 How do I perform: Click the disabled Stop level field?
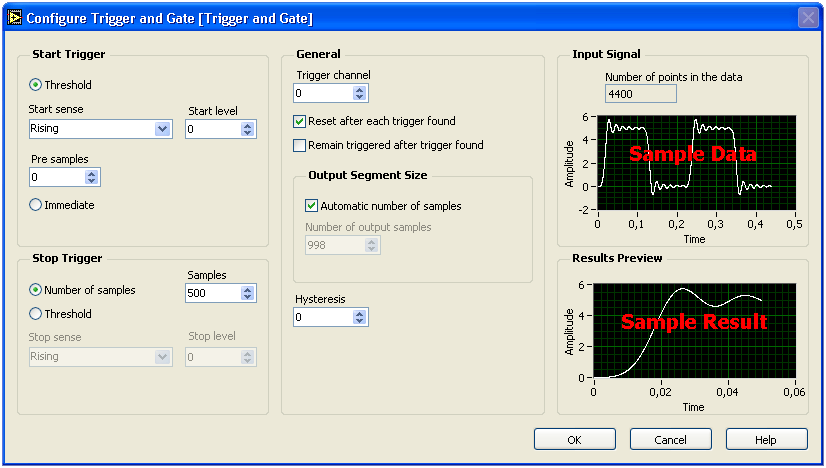(213, 357)
